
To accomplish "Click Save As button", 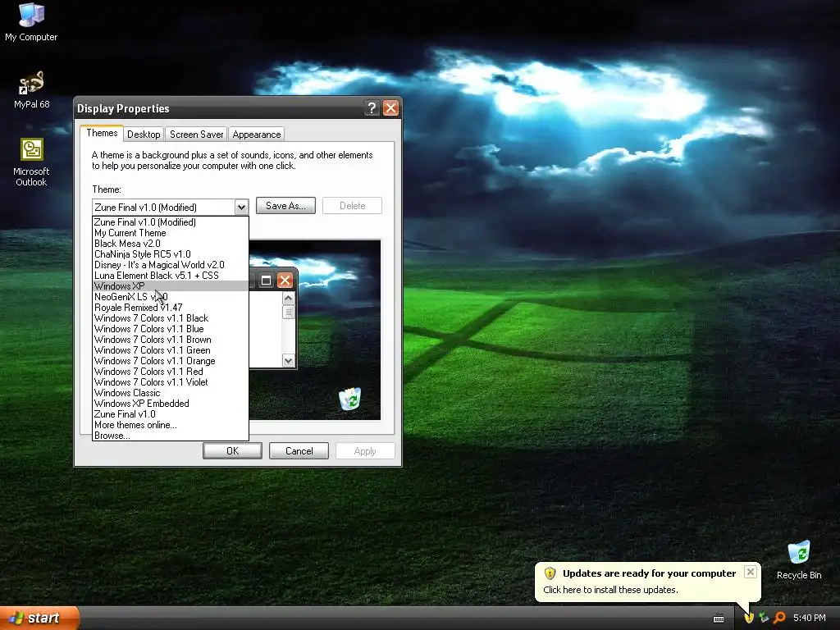I will 285,206.
